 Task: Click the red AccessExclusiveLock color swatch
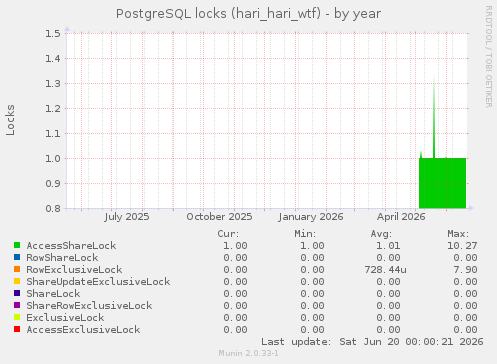(x=17, y=329)
